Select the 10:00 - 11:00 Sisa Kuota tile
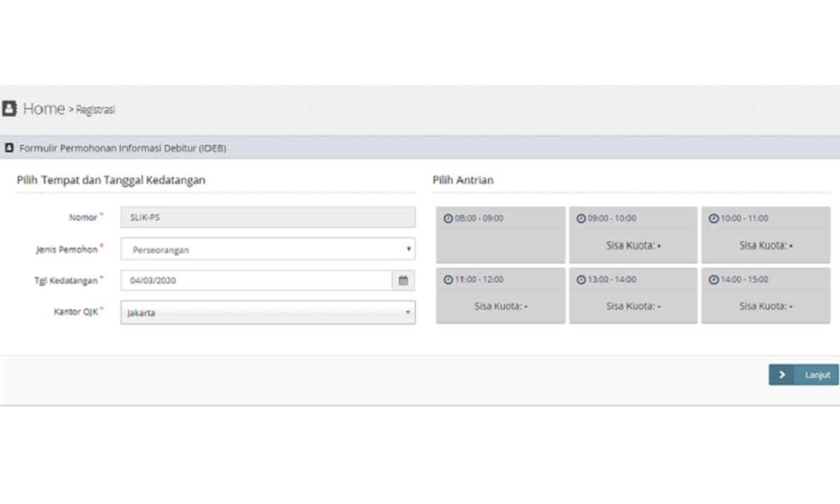The image size is (840, 504). pos(766,235)
